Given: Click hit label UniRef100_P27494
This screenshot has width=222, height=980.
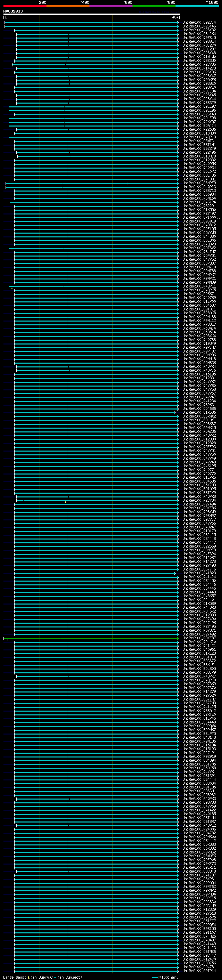Looking at the screenshot, I should 199,504.
